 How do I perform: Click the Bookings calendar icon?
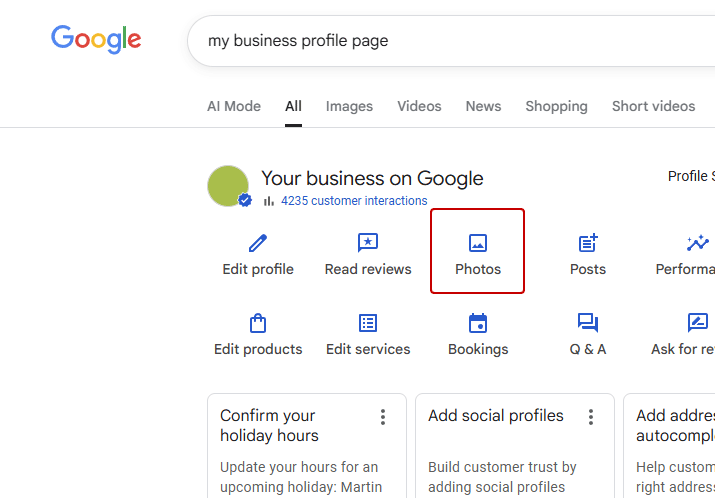point(478,323)
